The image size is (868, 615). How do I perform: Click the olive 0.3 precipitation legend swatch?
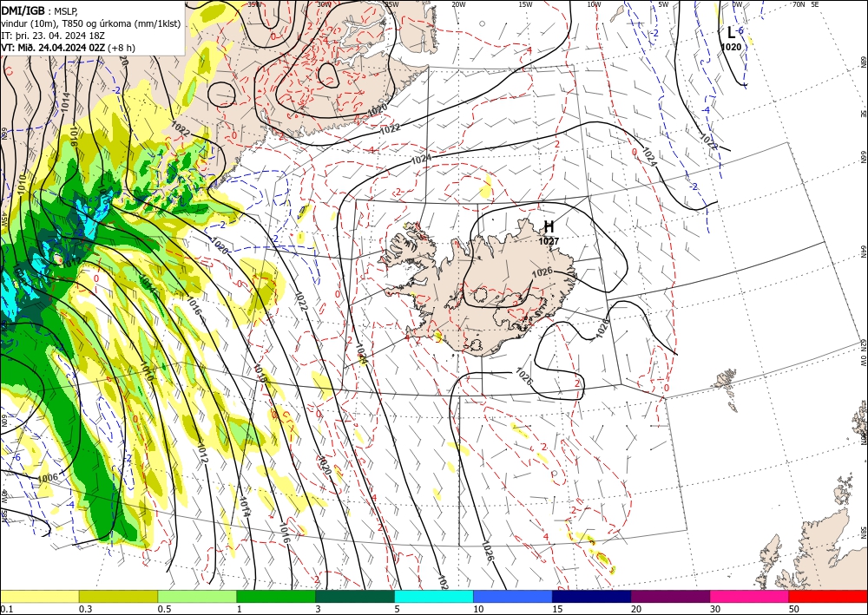click(x=118, y=596)
